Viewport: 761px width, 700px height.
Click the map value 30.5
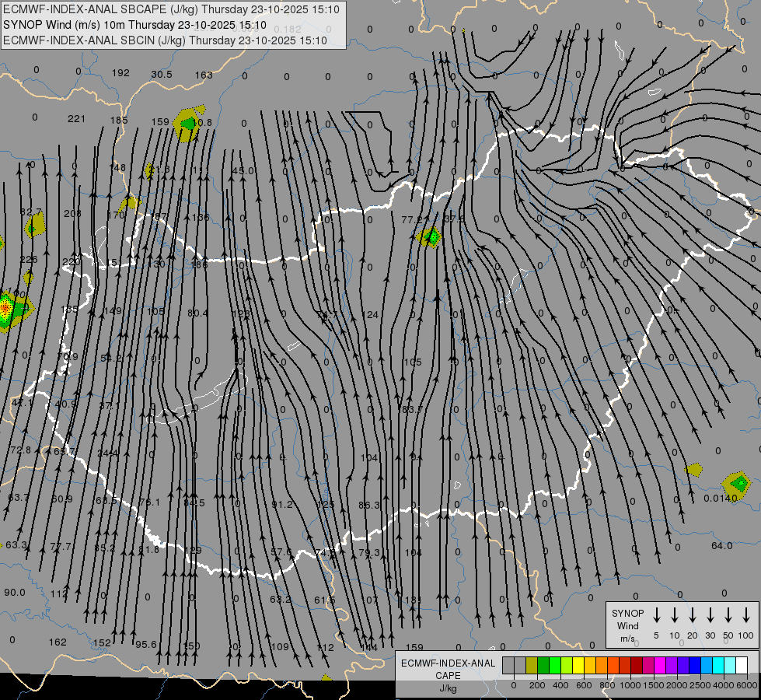pyautogui.click(x=162, y=74)
